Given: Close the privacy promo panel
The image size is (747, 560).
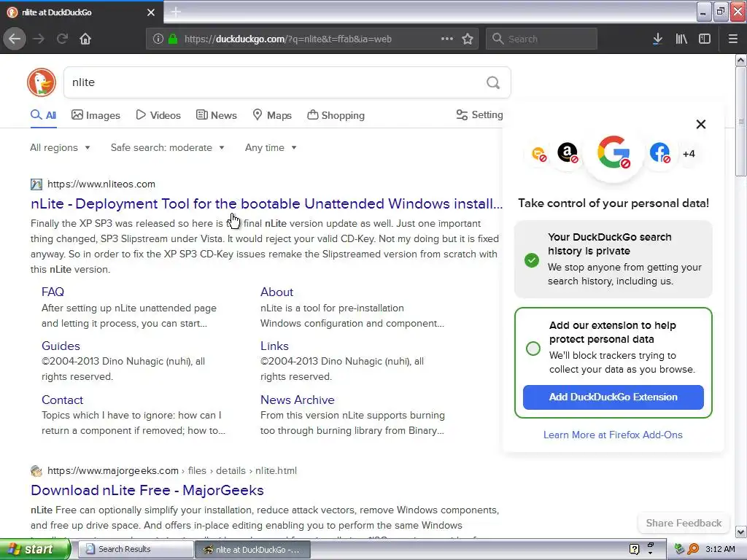Looking at the screenshot, I should [701, 124].
